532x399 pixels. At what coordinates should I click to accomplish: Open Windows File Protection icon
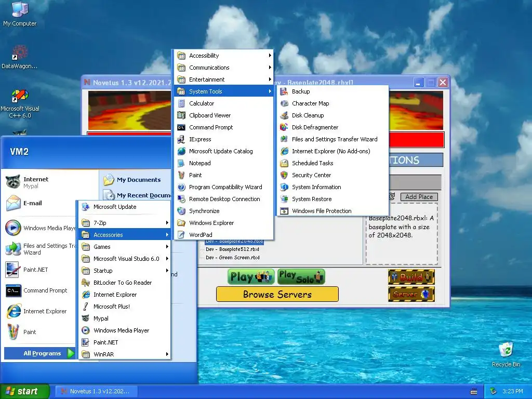[284, 211]
